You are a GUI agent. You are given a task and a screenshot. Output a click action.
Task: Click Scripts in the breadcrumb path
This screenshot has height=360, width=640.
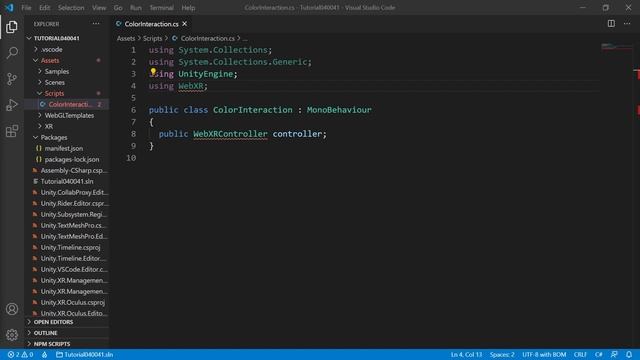tap(153, 38)
